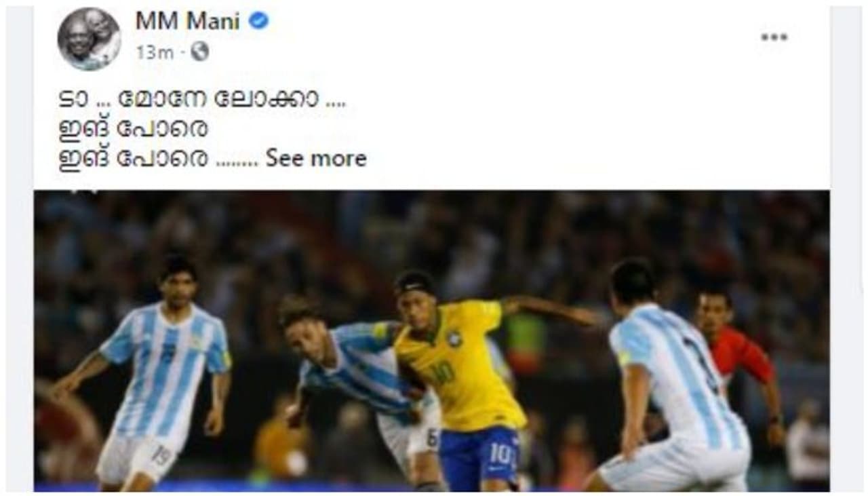Open the MM Mani profile name link
The width and height of the screenshot is (868, 496).
tap(188, 21)
